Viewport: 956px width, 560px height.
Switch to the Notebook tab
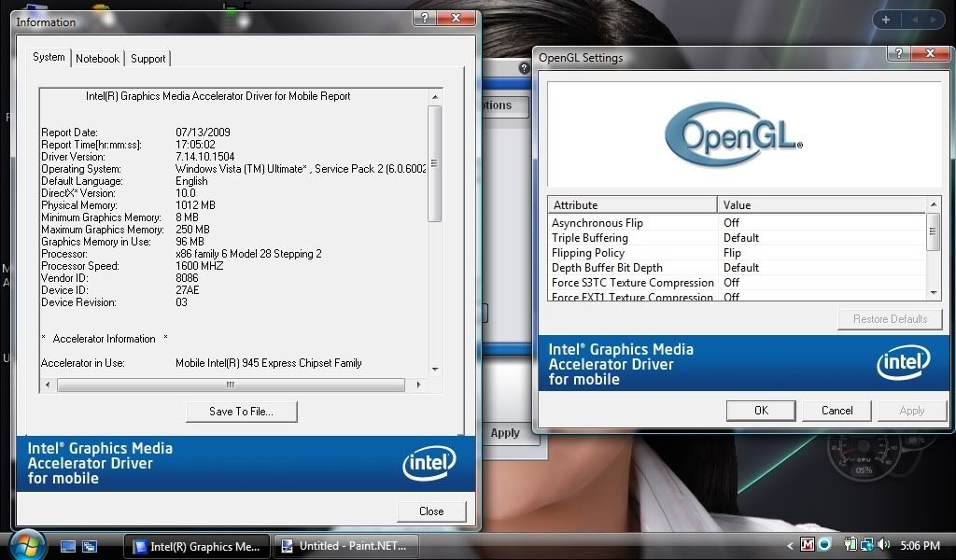(x=97, y=59)
